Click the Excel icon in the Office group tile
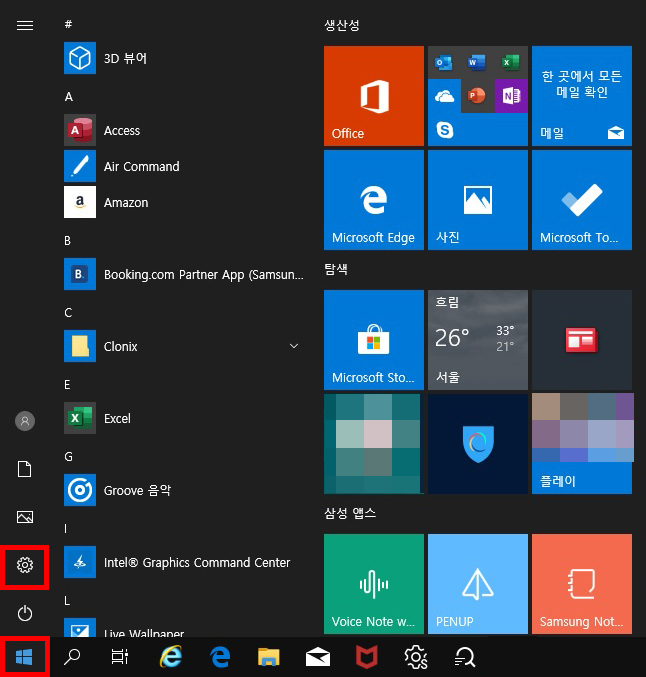Image resolution: width=646 pixels, height=677 pixels. pyautogui.click(x=510, y=63)
